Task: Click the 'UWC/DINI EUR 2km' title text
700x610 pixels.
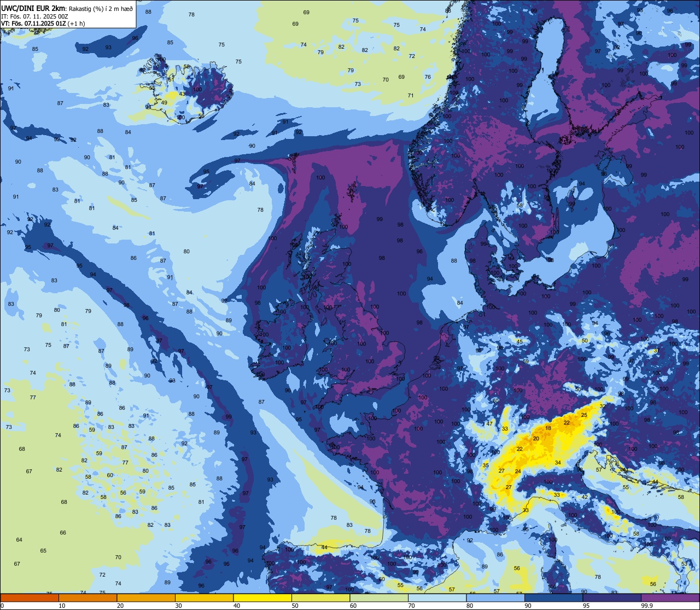Action: (32, 8)
